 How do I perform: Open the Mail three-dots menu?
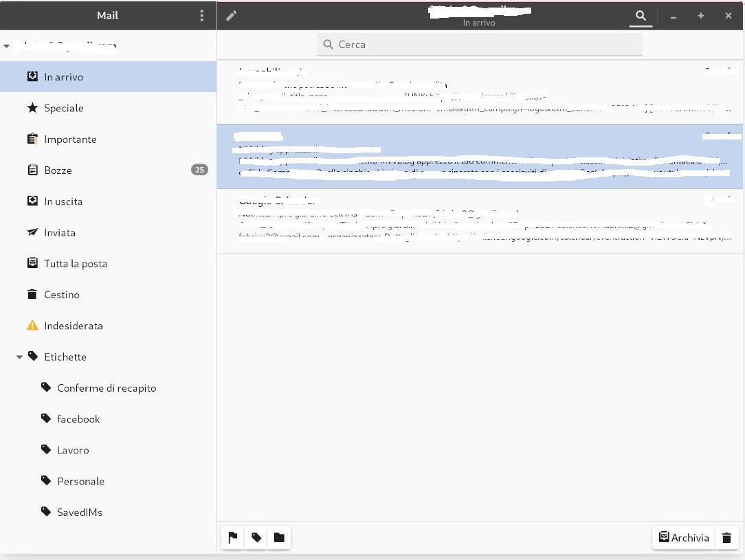point(201,15)
